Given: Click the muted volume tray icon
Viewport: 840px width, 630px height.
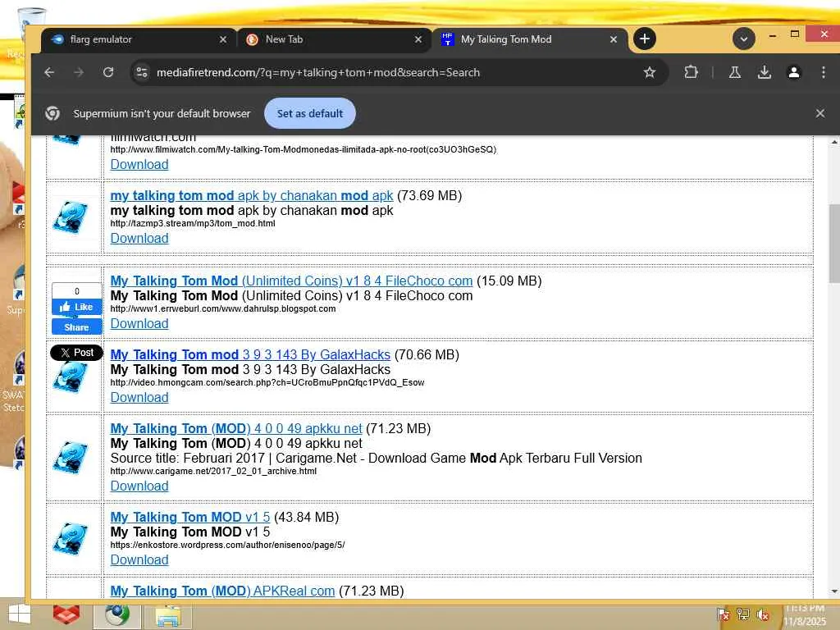Looking at the screenshot, I should click(x=764, y=614).
